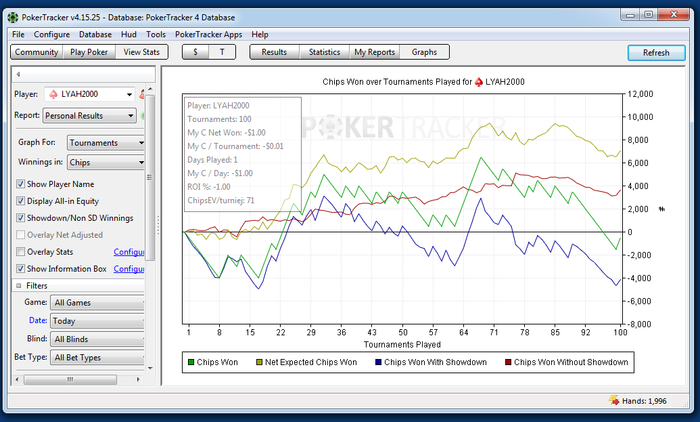Open the Date Today filter dropdown
Viewport: 700px width, 422px height.
97,321
